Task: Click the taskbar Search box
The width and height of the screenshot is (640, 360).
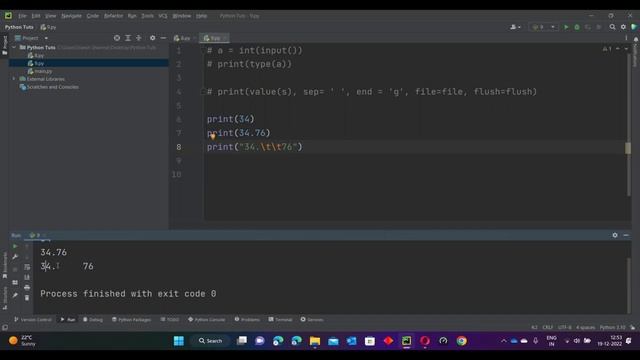Action: pos(211,341)
